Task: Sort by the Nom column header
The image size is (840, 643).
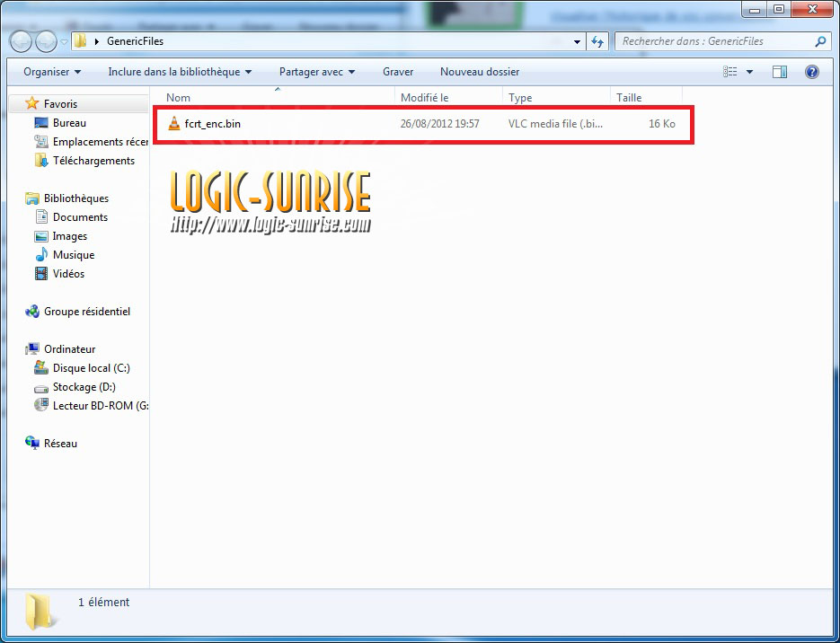Action: click(277, 98)
